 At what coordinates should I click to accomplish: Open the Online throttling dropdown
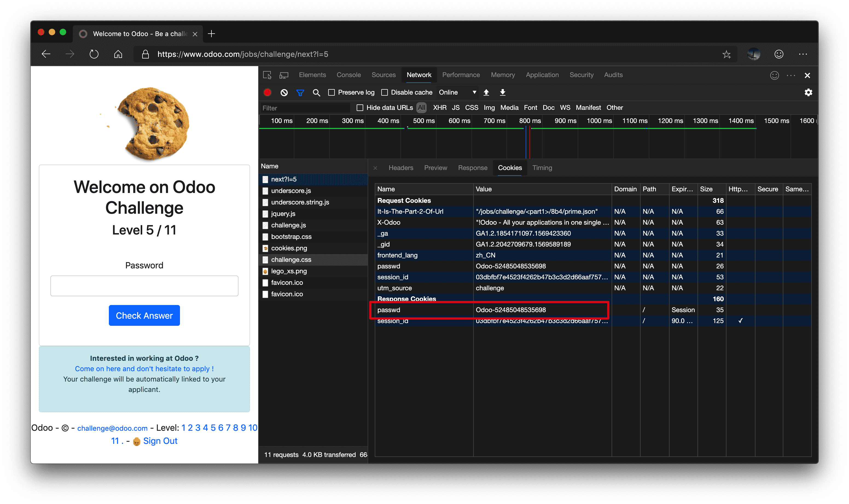click(x=457, y=92)
